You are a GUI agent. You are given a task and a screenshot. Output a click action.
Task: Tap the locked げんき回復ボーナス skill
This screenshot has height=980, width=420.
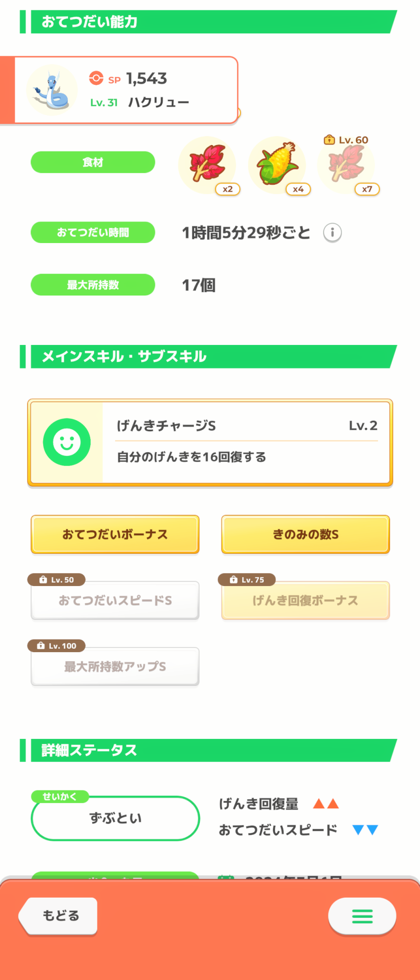tap(305, 600)
